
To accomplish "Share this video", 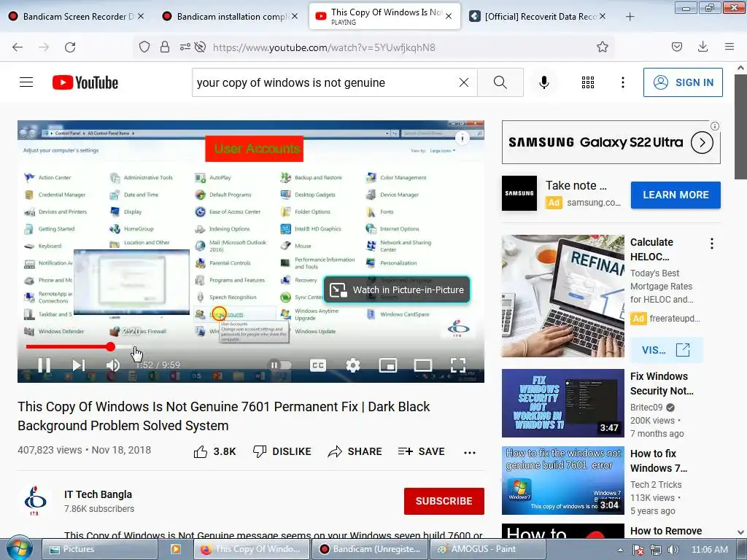I will 355,451.
